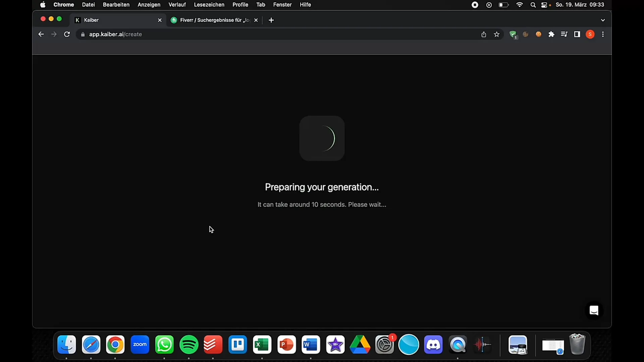This screenshot has height=362, width=644.
Task: Open Spotlight search in menu bar
Action: pos(533,5)
